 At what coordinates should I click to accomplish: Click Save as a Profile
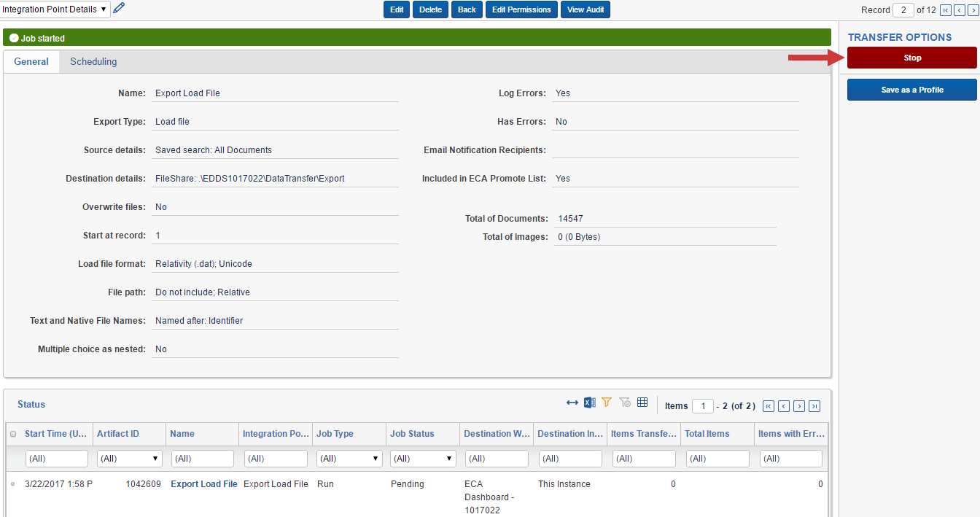click(x=912, y=90)
